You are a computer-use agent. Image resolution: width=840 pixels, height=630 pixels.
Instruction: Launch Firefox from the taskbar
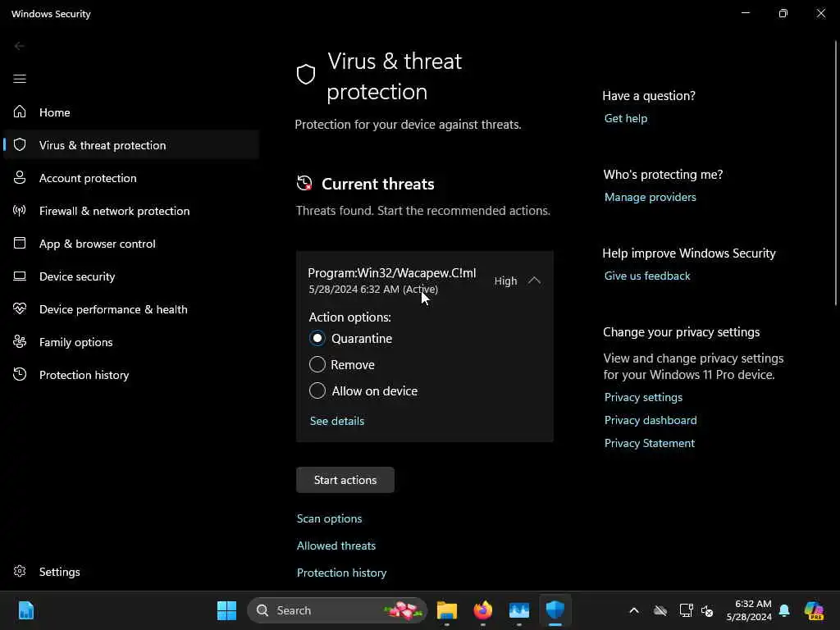pyautogui.click(x=482, y=610)
